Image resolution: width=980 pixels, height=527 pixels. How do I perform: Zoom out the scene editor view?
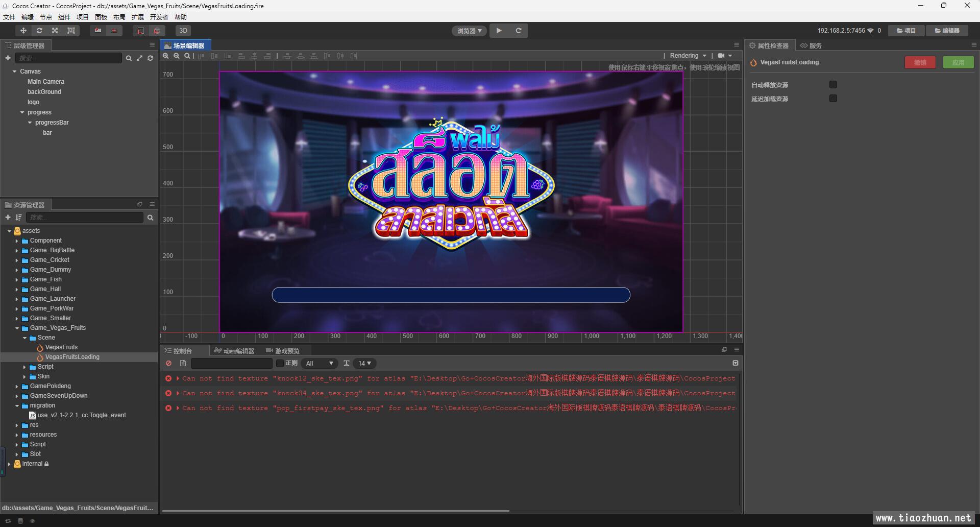point(177,56)
